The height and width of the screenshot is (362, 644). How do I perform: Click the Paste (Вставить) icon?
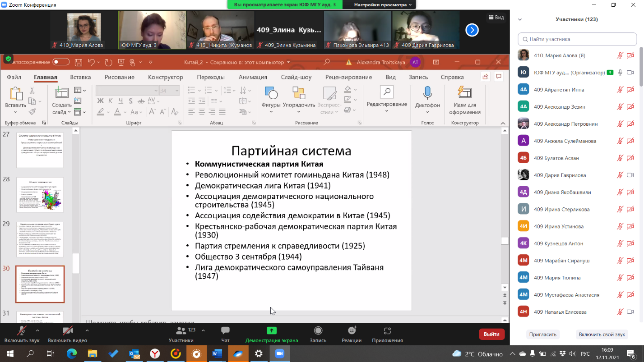pos(16,94)
